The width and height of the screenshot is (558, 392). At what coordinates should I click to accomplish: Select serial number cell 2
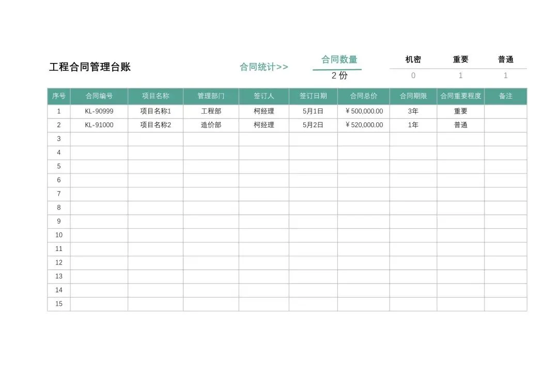(x=59, y=125)
